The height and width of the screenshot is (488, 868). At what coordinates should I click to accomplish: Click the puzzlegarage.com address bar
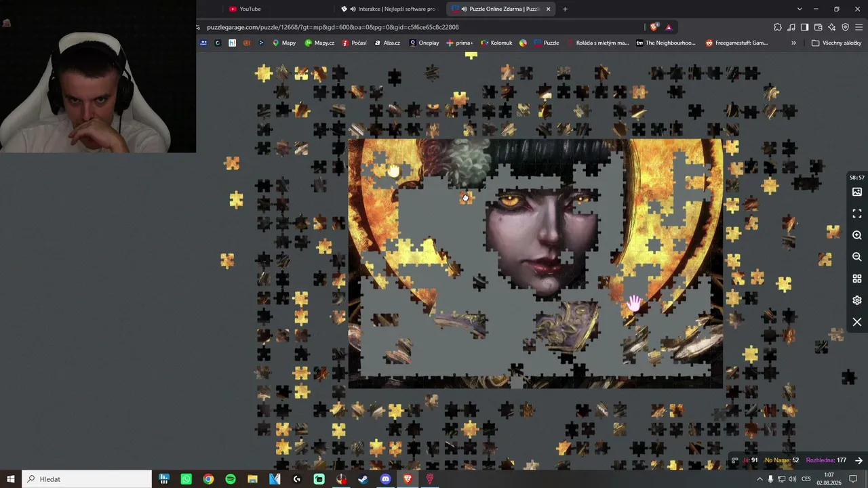tap(420, 27)
